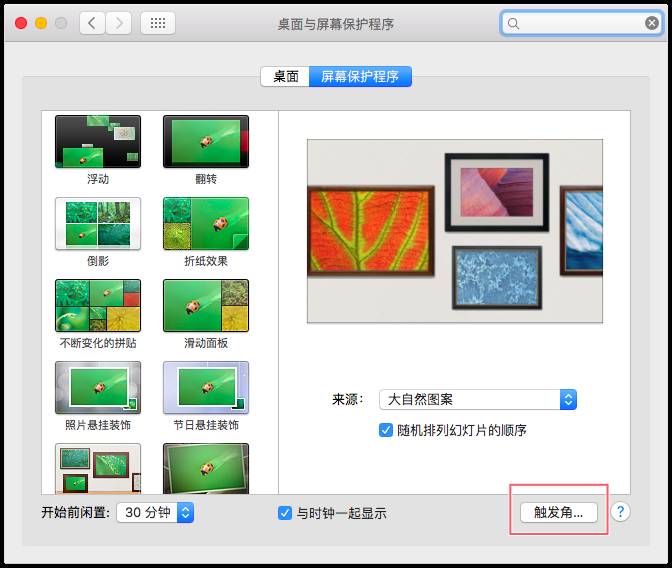Viewport: 672px width, 568px height.
Task: Click the 触发角... button
Action: pos(558,512)
